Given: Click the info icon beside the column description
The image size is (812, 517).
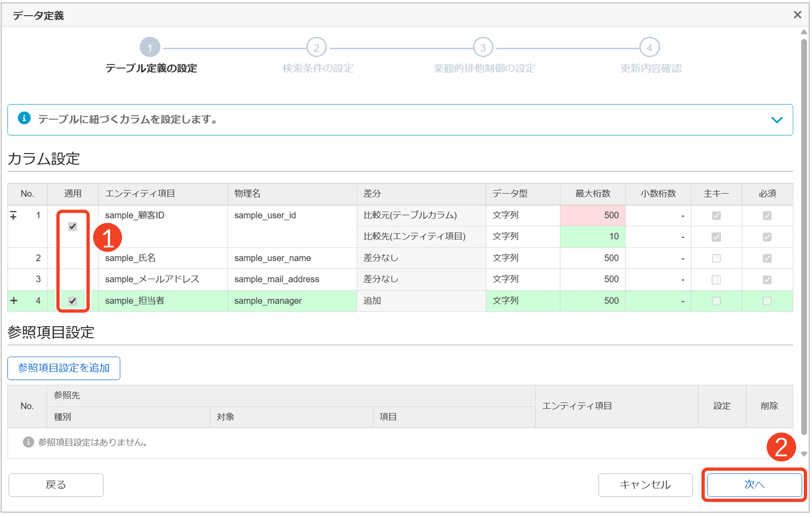Looking at the screenshot, I should [24, 119].
